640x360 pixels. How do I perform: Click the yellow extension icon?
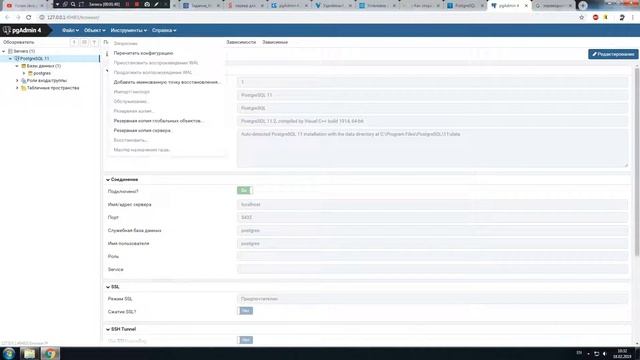click(606, 18)
